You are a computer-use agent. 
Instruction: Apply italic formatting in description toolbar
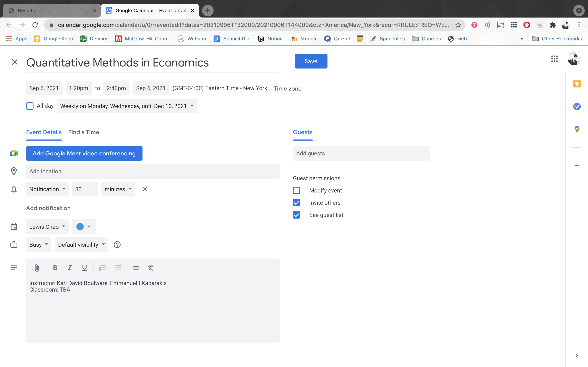coord(70,268)
